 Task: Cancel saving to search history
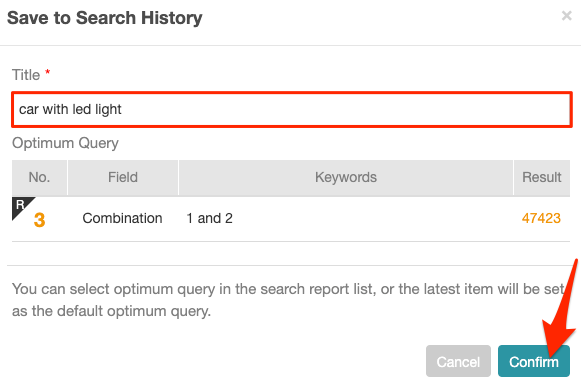pos(458,361)
